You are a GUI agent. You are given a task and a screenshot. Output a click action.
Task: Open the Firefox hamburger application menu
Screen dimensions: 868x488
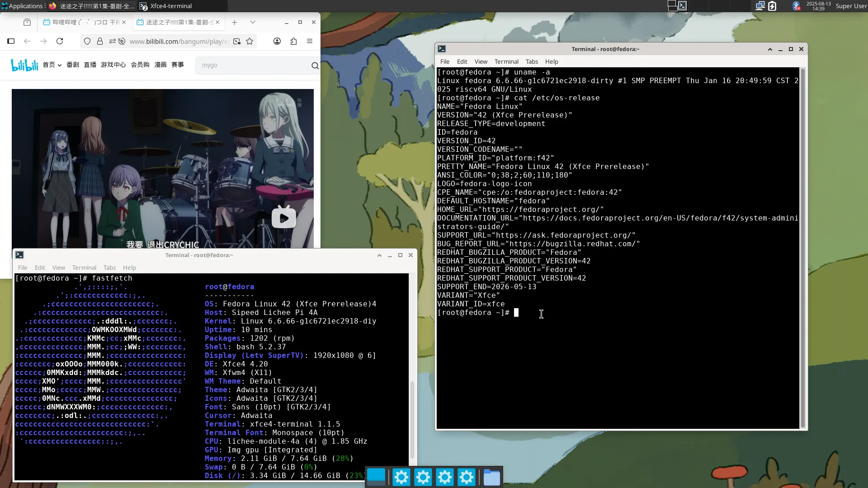tap(310, 41)
